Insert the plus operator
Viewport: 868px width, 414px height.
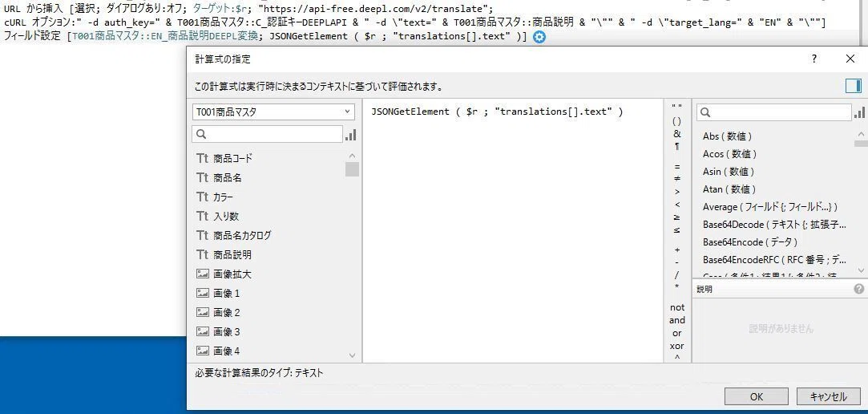pyautogui.click(x=677, y=250)
